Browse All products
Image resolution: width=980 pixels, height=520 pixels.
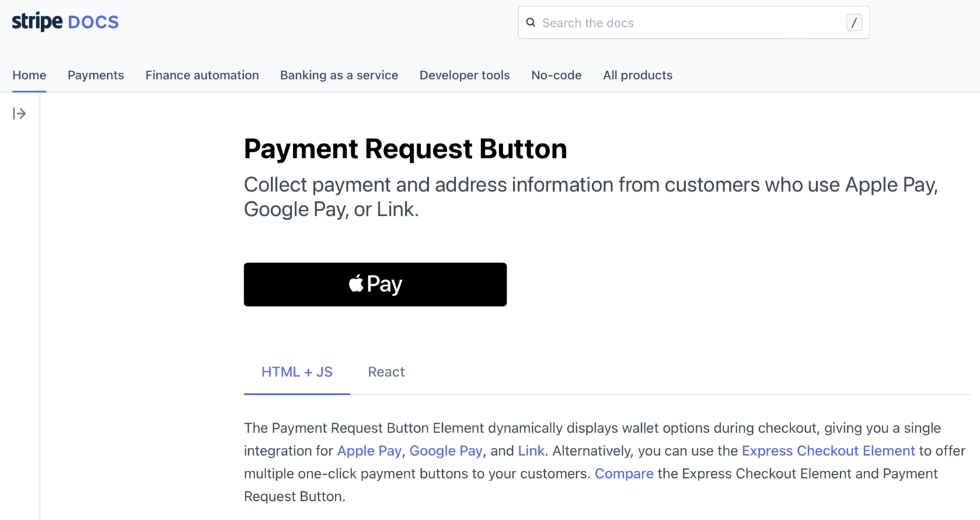(637, 75)
